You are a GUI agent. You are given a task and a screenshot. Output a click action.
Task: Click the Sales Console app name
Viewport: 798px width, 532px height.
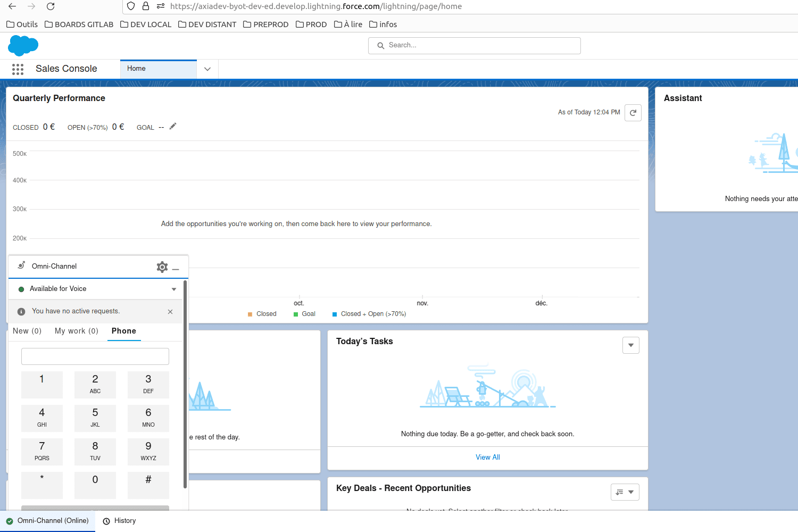(x=66, y=69)
